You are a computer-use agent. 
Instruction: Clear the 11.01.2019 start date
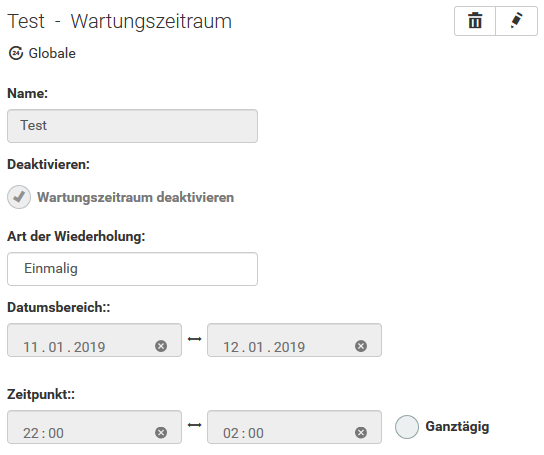click(161, 346)
